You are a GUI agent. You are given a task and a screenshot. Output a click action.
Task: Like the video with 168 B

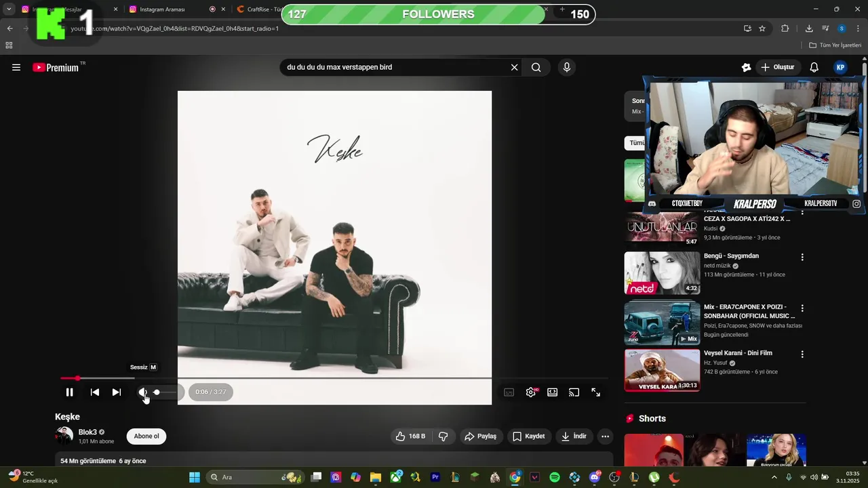[411, 436]
